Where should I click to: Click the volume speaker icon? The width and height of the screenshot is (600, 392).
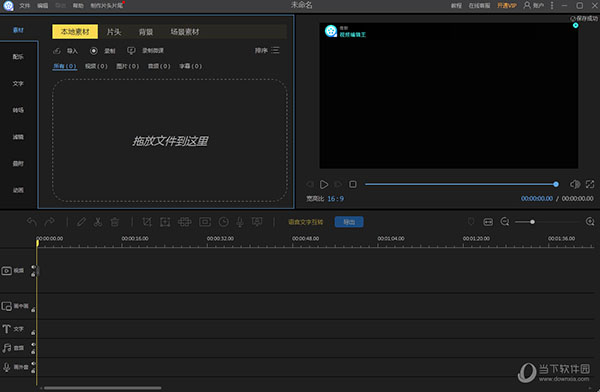[575, 184]
